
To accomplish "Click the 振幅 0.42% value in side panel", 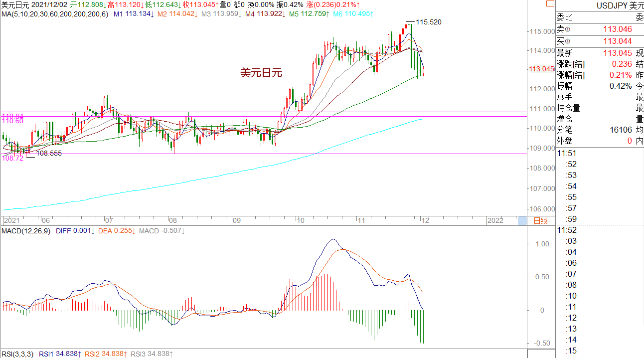I will (621, 86).
